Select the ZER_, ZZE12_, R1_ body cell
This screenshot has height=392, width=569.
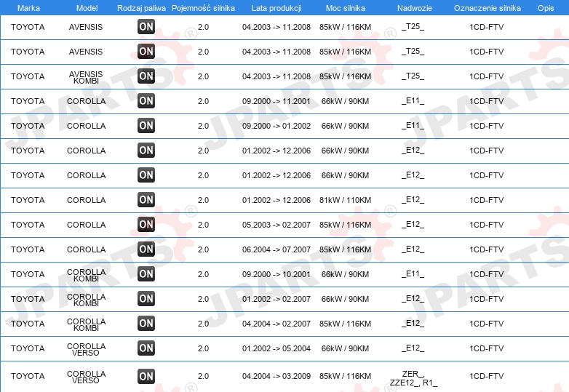pyautogui.click(x=413, y=378)
